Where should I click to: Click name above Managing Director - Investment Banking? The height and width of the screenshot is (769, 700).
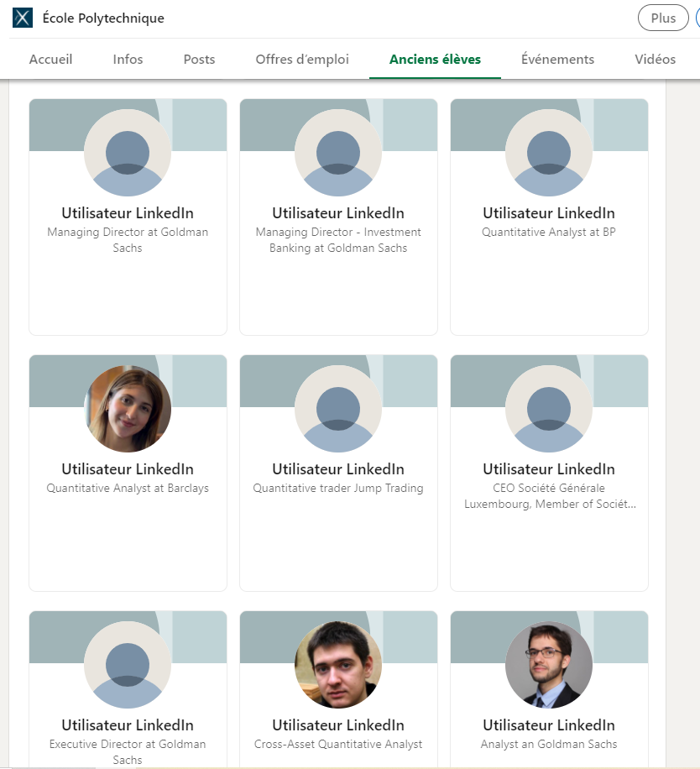338,213
